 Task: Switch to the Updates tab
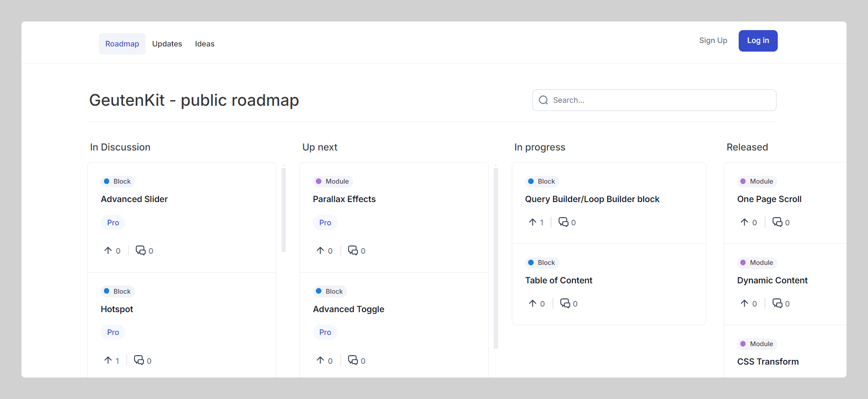point(167,44)
